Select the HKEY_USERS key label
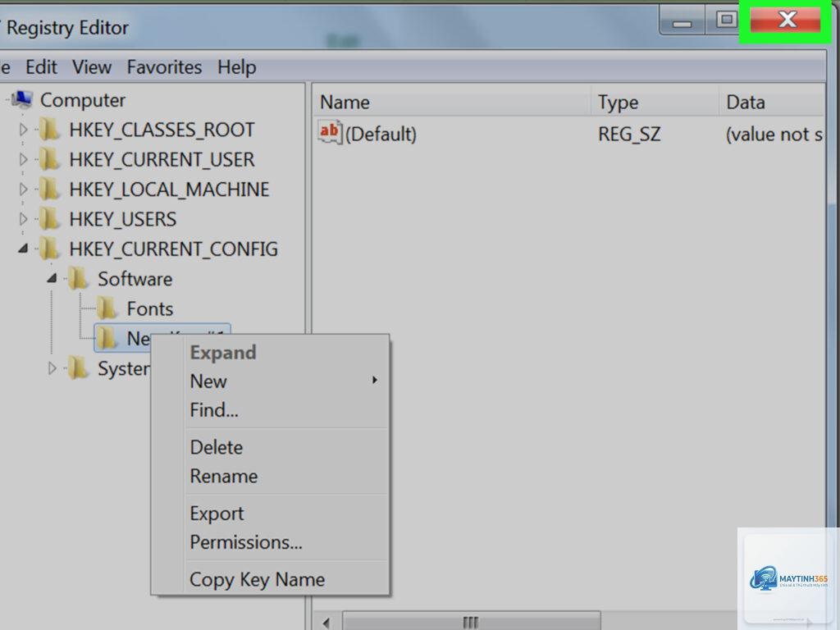Viewport: 840px width, 630px height. point(123,220)
